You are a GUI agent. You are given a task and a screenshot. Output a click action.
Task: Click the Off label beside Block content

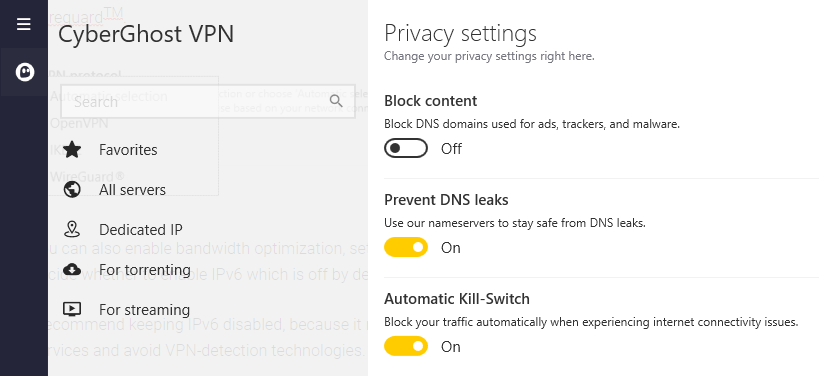point(451,149)
